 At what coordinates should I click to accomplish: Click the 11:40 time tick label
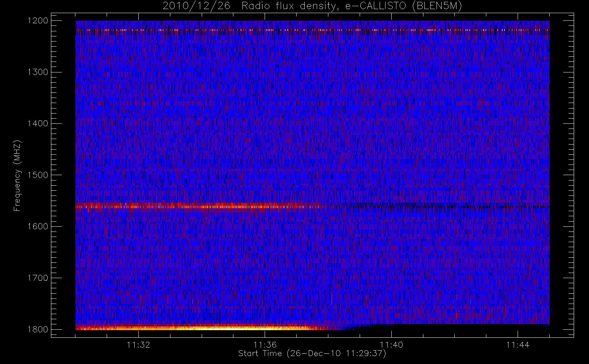(x=391, y=345)
